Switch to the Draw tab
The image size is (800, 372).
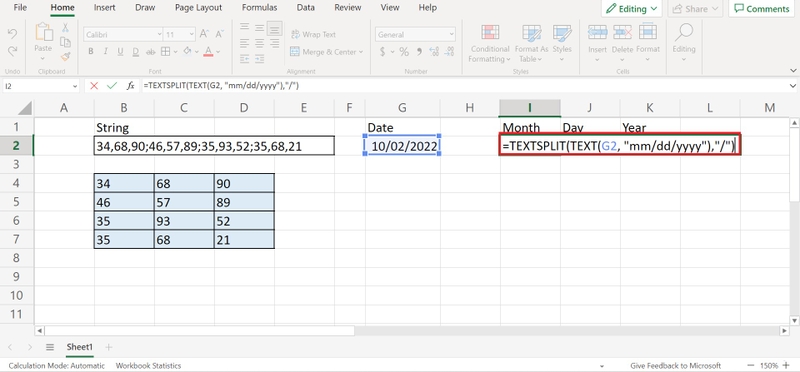[145, 8]
